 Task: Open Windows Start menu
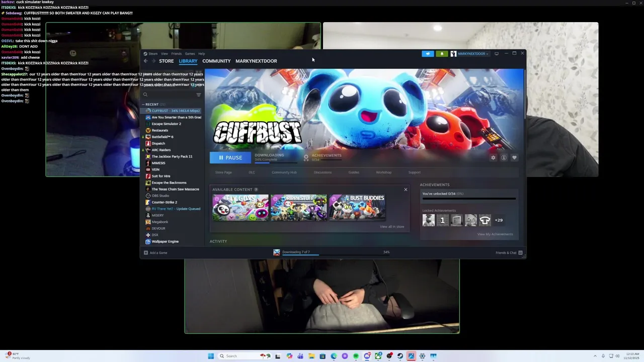(x=211, y=356)
